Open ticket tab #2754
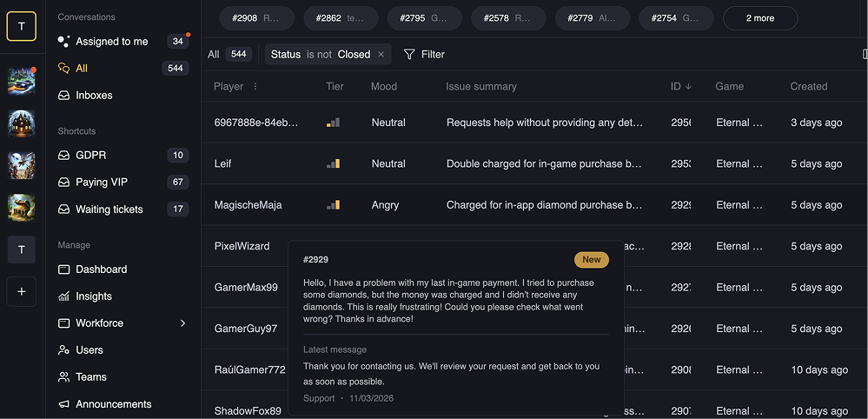 (677, 18)
